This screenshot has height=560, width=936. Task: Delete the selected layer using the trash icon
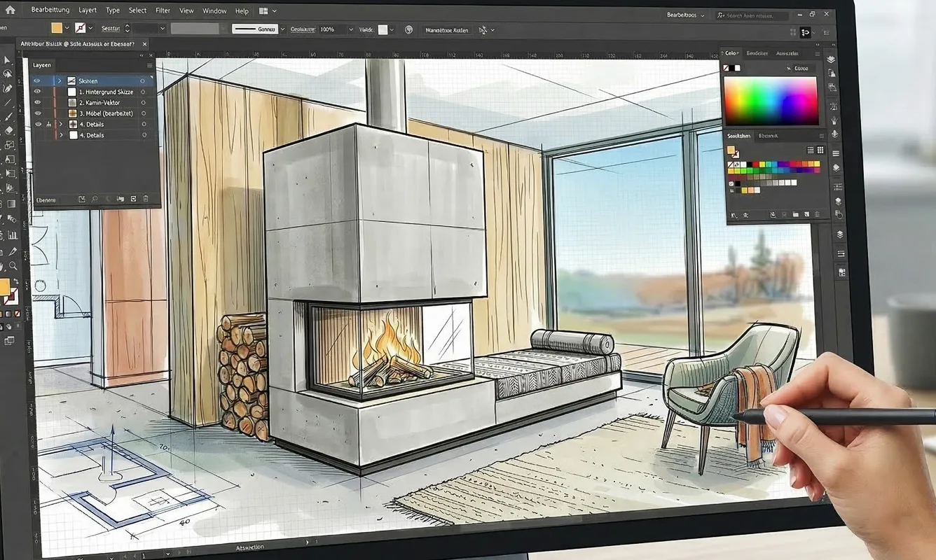click(146, 198)
